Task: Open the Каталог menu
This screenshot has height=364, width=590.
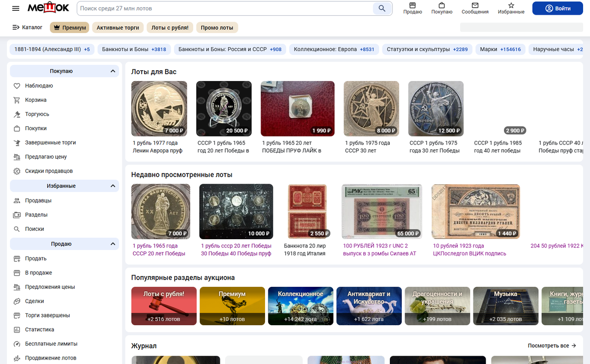Action: pyautogui.click(x=28, y=28)
